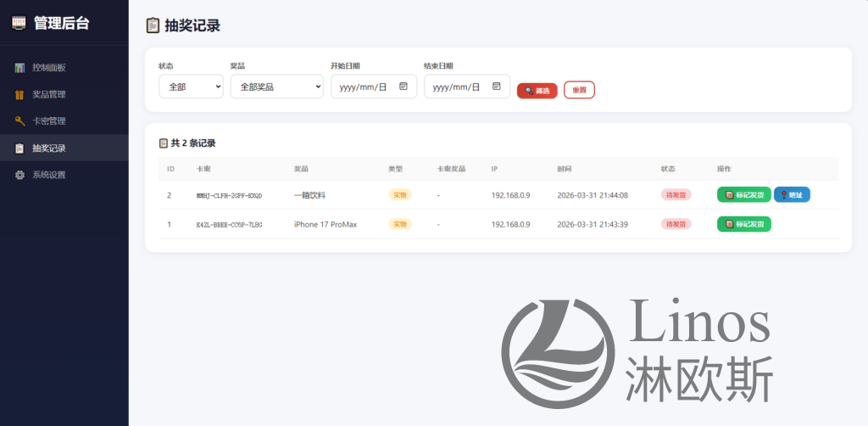Click the card key cell in record ID 2 row
The width and height of the screenshot is (868, 426).
click(x=229, y=195)
